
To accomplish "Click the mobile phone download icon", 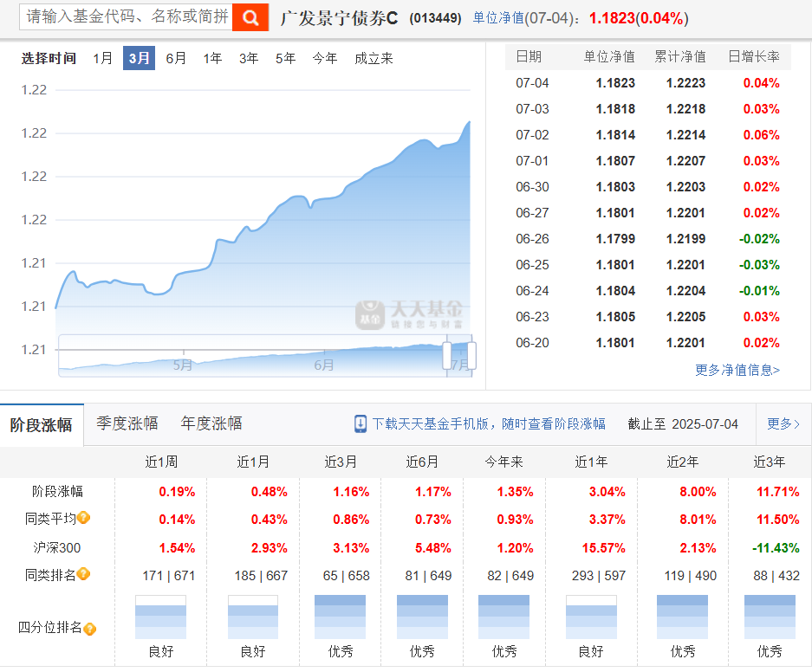I will tap(361, 423).
